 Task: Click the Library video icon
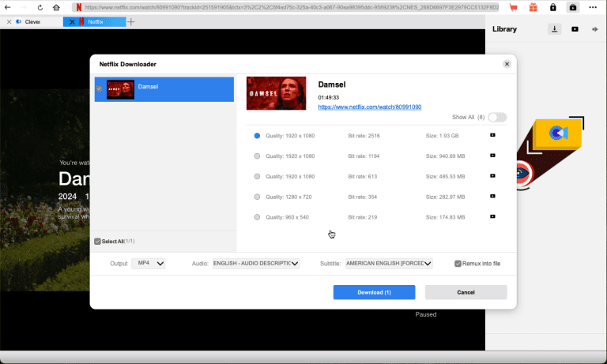[575, 29]
